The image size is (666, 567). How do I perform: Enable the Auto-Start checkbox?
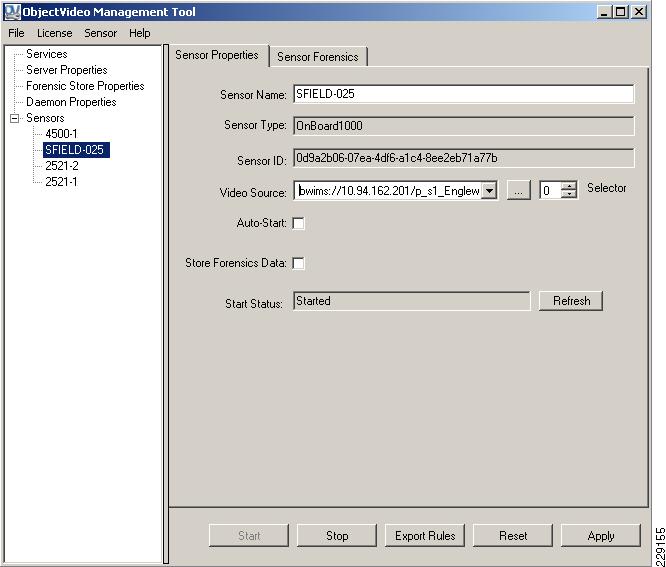(299, 223)
